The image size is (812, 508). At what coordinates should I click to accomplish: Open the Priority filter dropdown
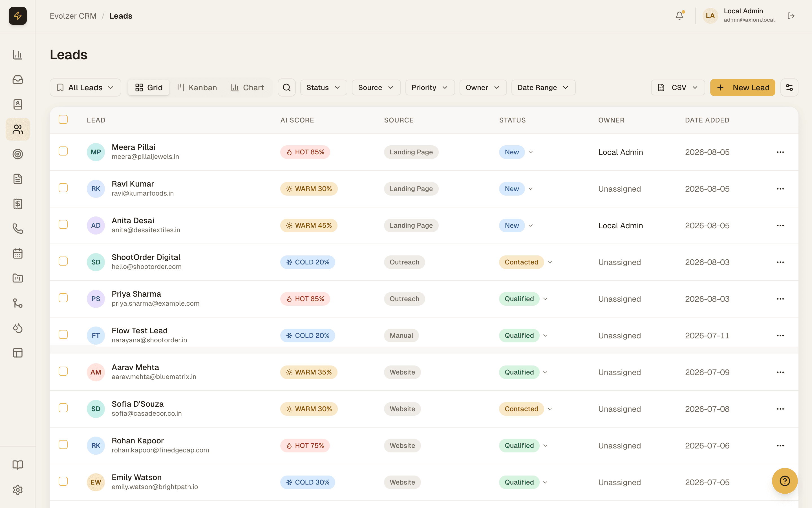430,88
